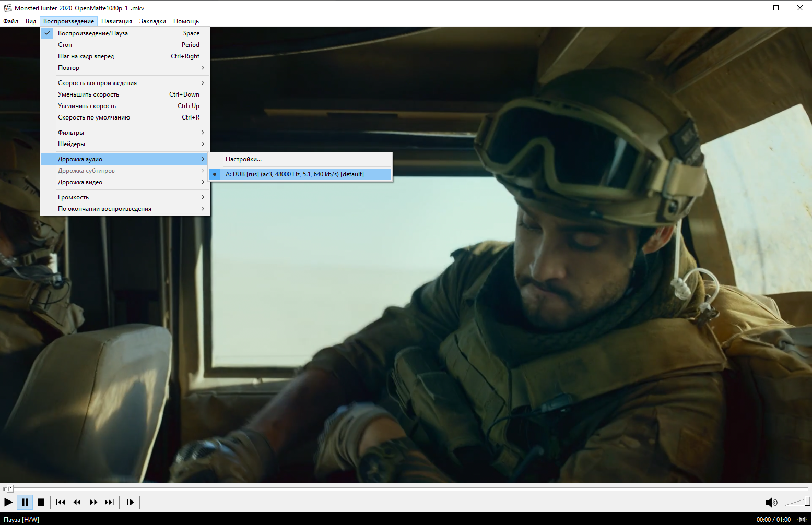Rewind using the double left arrows icon
Viewport: 812px width, 525px height.
(77, 502)
